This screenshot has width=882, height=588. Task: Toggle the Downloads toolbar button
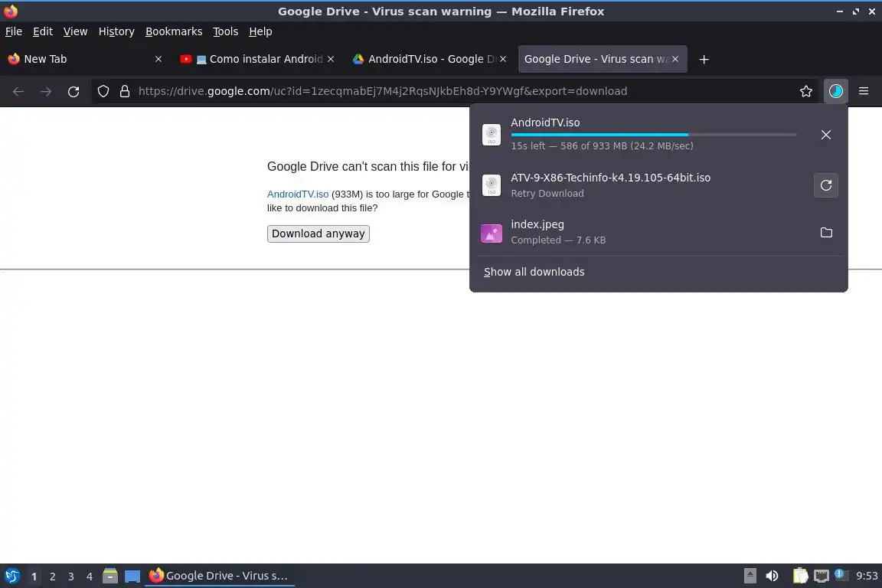point(836,91)
